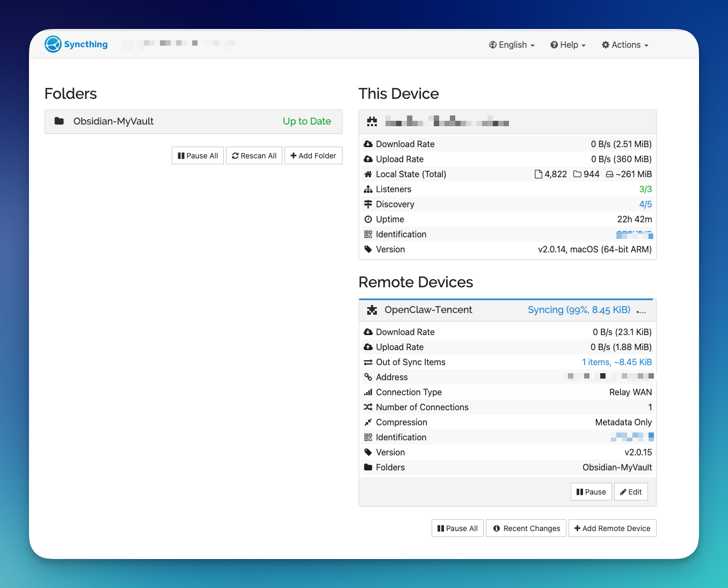Image resolution: width=728 pixels, height=588 pixels.
Task: Click the Uptime clock icon
Action: [368, 220]
